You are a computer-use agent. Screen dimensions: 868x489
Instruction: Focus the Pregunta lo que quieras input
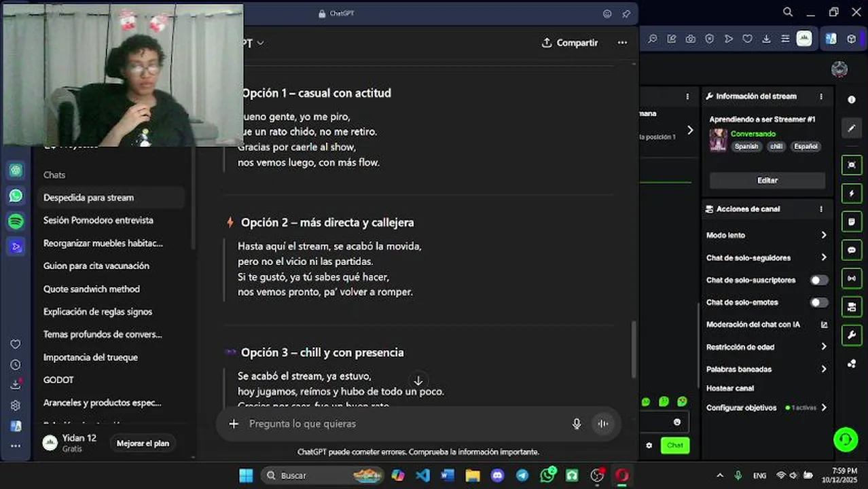404,424
